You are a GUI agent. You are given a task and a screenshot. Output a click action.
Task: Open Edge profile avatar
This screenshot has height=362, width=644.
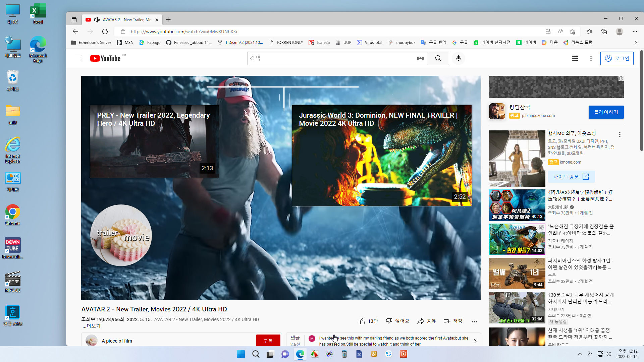pos(620,32)
